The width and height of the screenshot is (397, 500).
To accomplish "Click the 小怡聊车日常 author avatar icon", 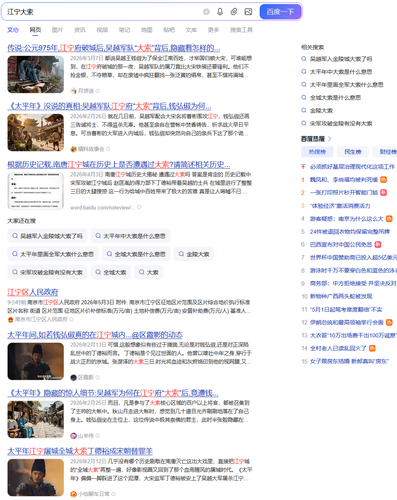I will [x=73, y=494].
